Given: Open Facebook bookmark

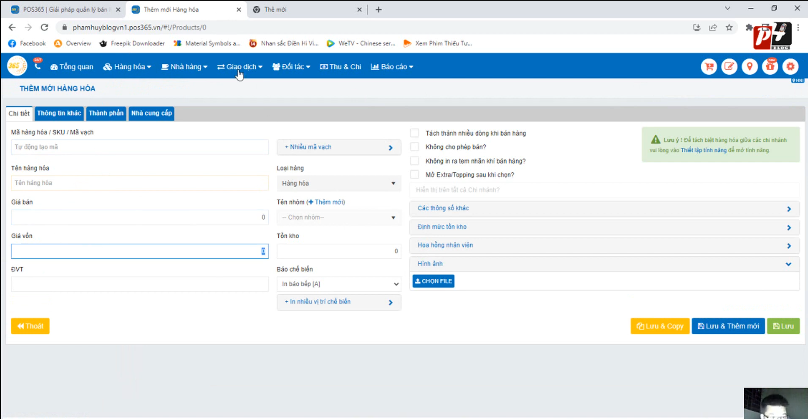Looking at the screenshot, I should coord(27,43).
